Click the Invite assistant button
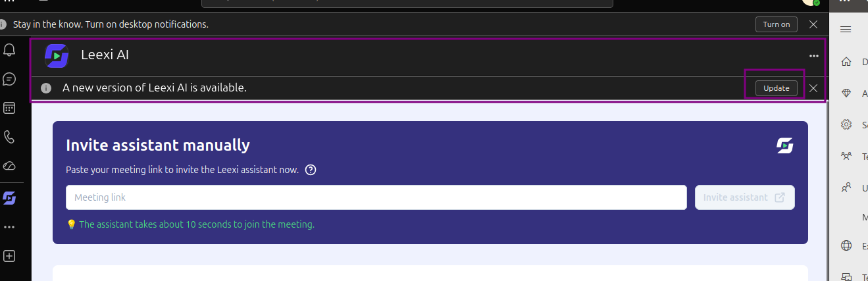This screenshot has height=281, width=868. pyautogui.click(x=745, y=197)
